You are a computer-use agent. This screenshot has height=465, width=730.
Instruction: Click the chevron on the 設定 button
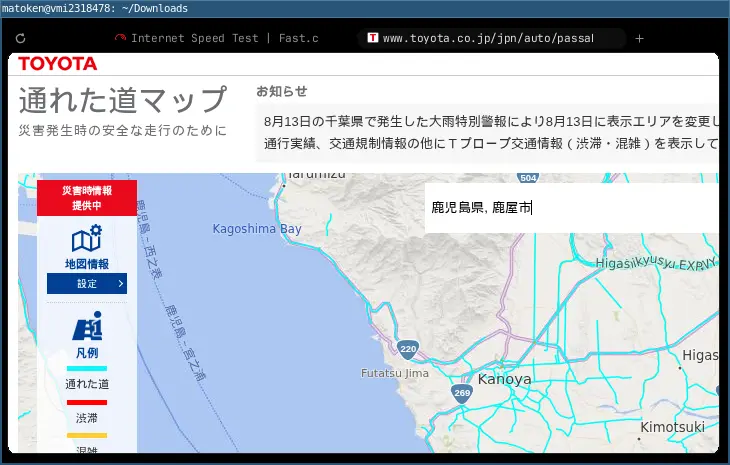121,283
